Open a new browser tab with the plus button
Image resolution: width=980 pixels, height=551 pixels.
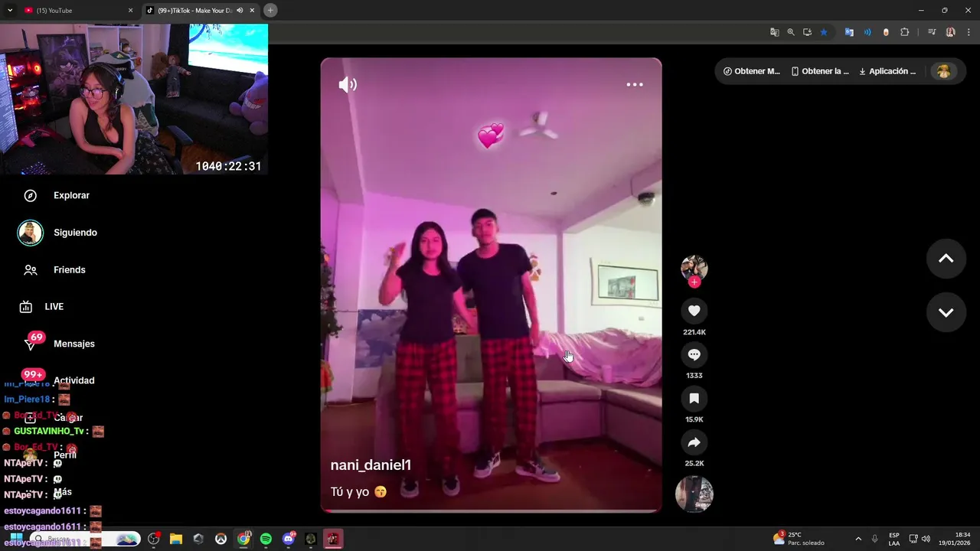point(270,10)
